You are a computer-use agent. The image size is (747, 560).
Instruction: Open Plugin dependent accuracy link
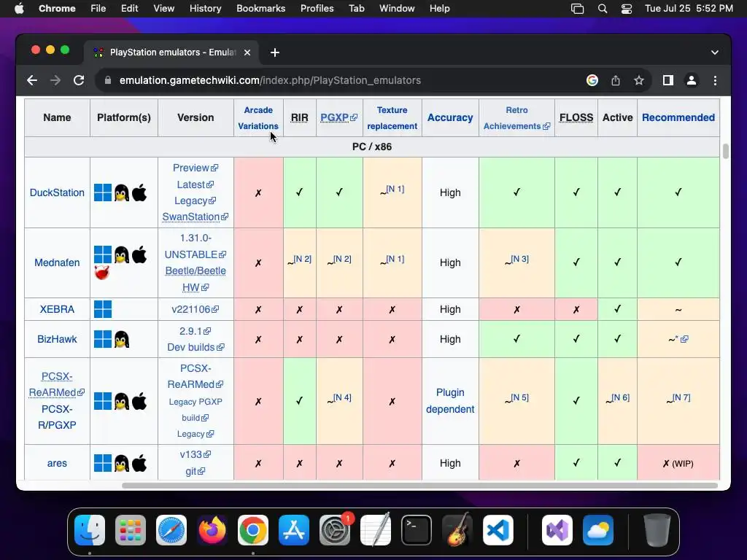click(x=450, y=401)
